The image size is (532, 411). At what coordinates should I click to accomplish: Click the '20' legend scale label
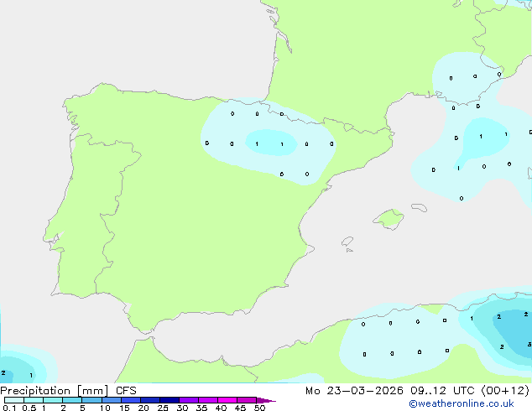point(143,408)
